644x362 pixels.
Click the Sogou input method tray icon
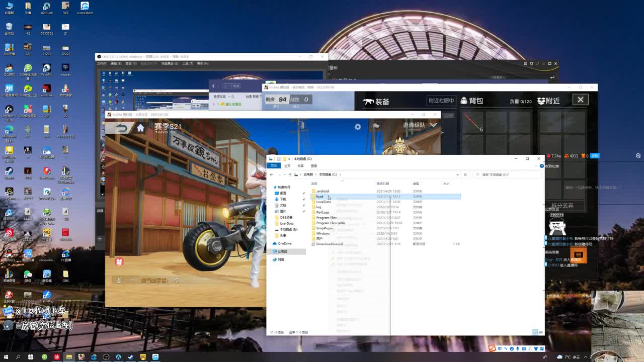(x=493, y=348)
